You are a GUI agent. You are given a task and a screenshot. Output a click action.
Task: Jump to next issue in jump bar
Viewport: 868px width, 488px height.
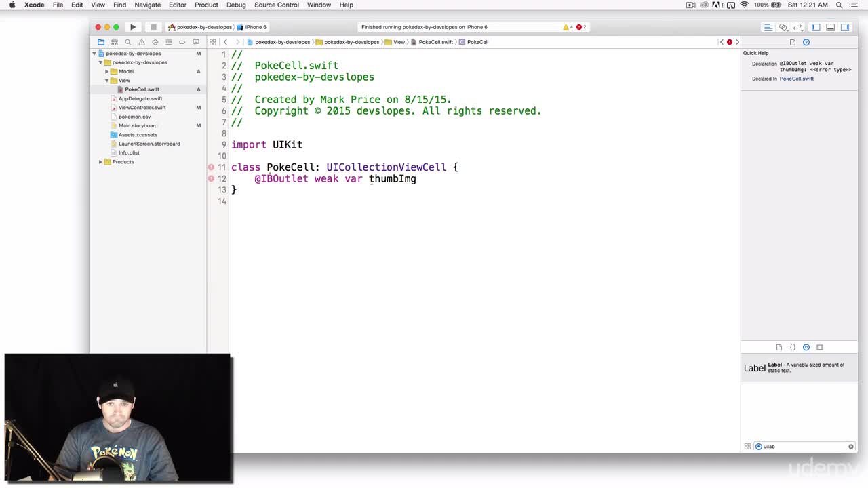coord(737,42)
